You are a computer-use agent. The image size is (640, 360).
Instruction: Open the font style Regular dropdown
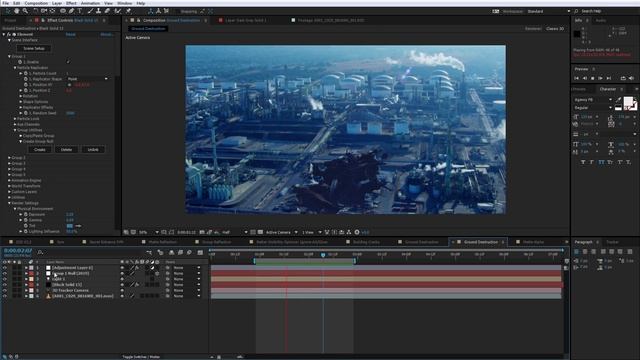(593, 108)
